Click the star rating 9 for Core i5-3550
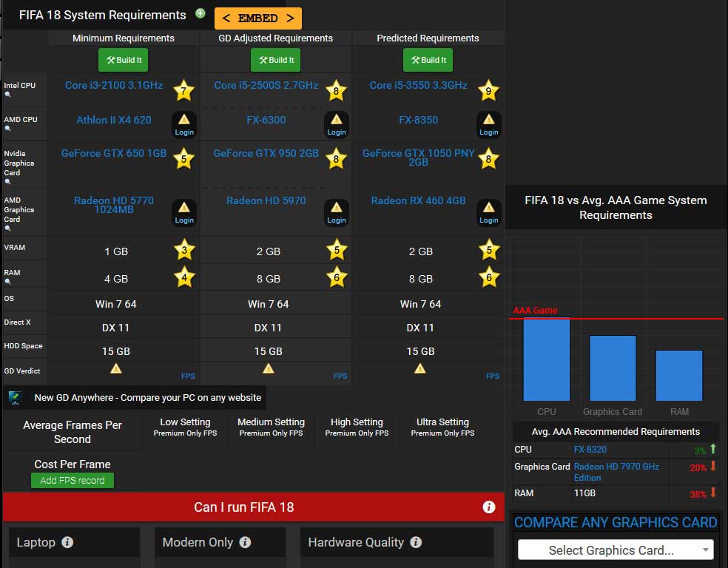The image size is (728, 568). click(x=488, y=90)
